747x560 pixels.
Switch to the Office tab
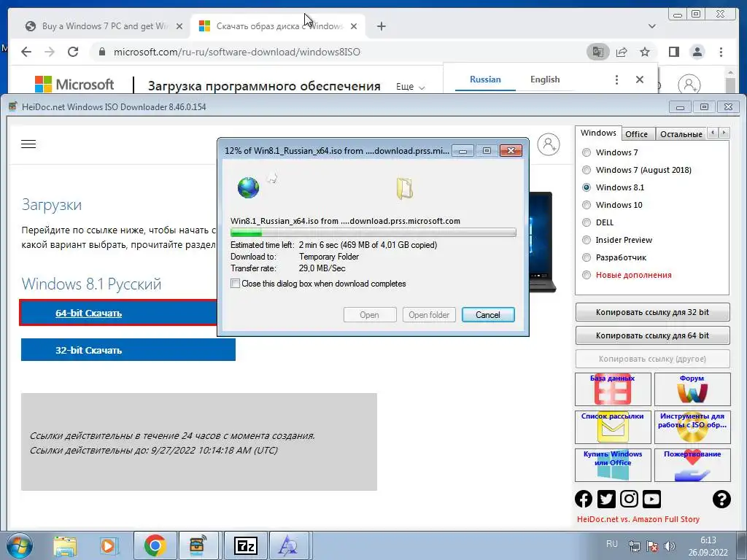[636, 134]
